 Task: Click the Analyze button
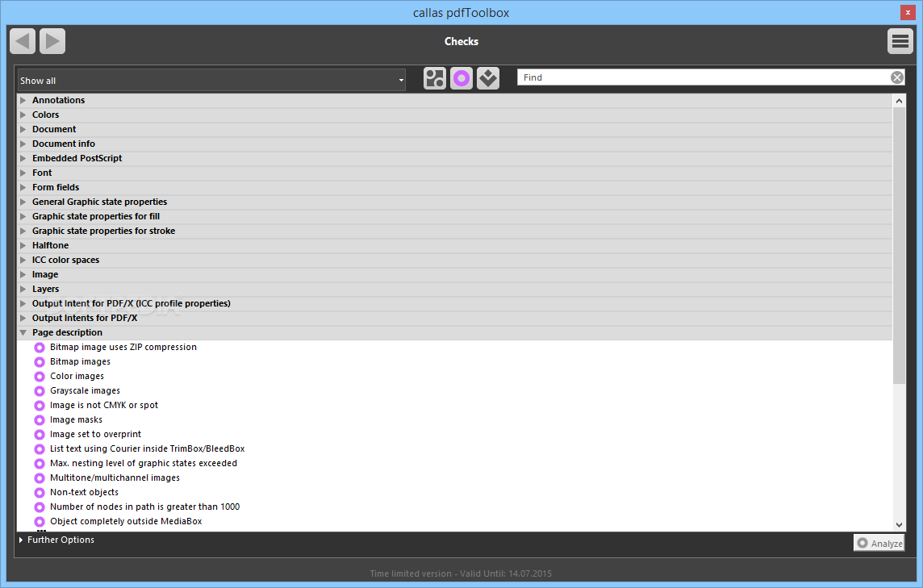879,543
